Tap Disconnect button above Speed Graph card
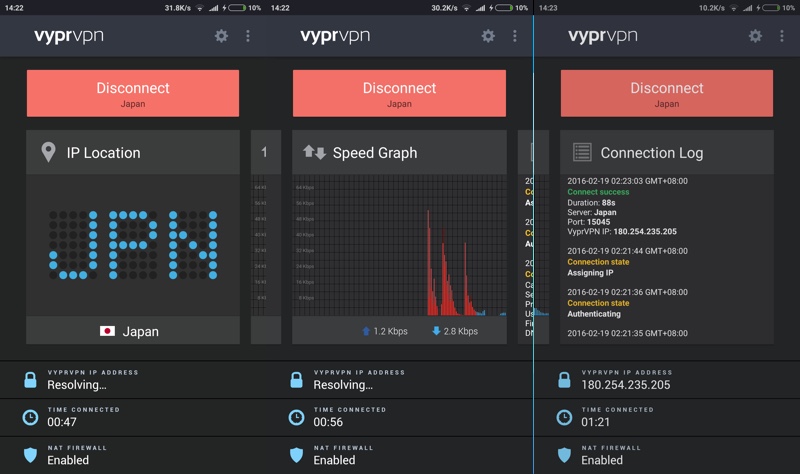The image size is (800, 474). 399,93
